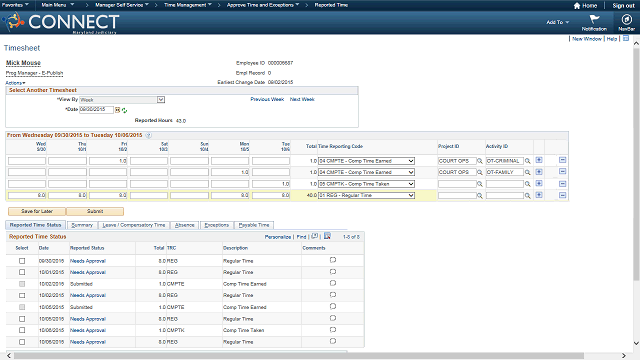Open help icon beside the date range header

149,135
